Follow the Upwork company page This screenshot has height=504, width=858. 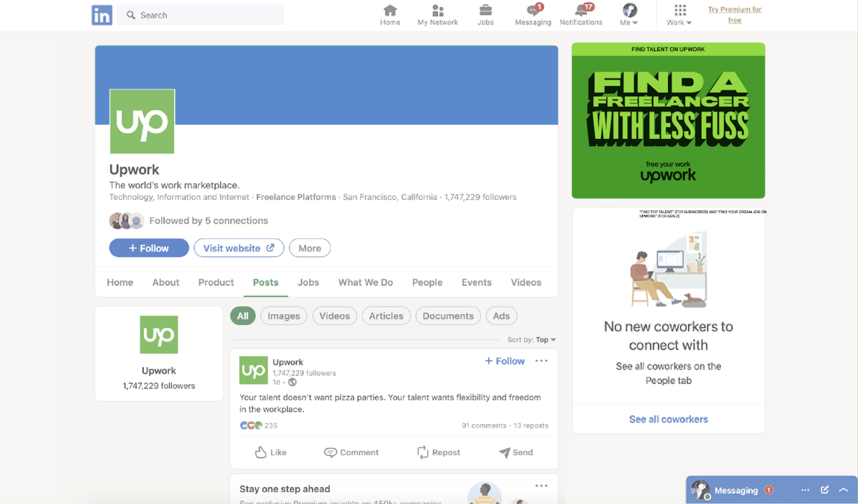(149, 248)
